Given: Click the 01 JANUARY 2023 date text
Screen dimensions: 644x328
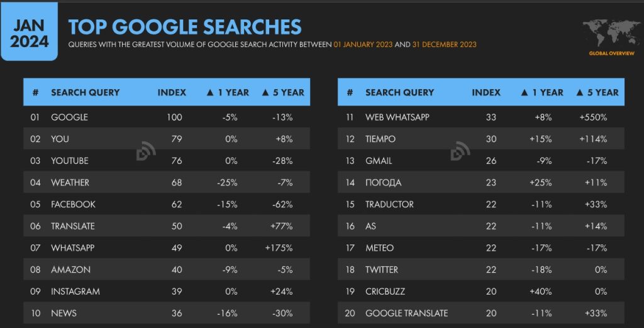Looking at the screenshot, I should [x=363, y=45].
